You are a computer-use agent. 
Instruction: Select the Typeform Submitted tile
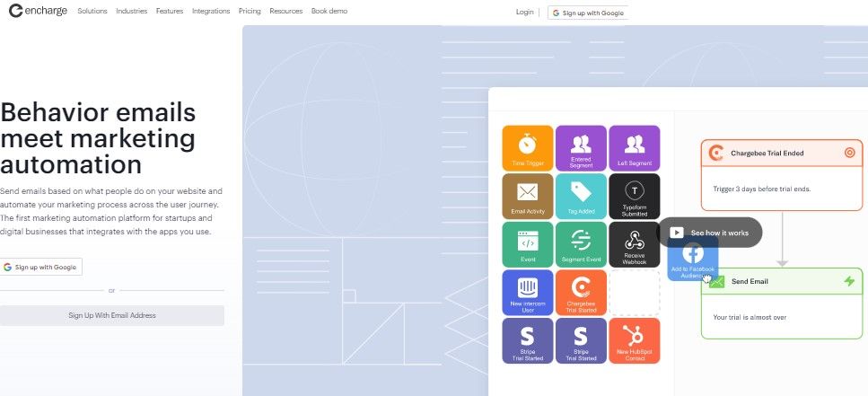point(635,196)
